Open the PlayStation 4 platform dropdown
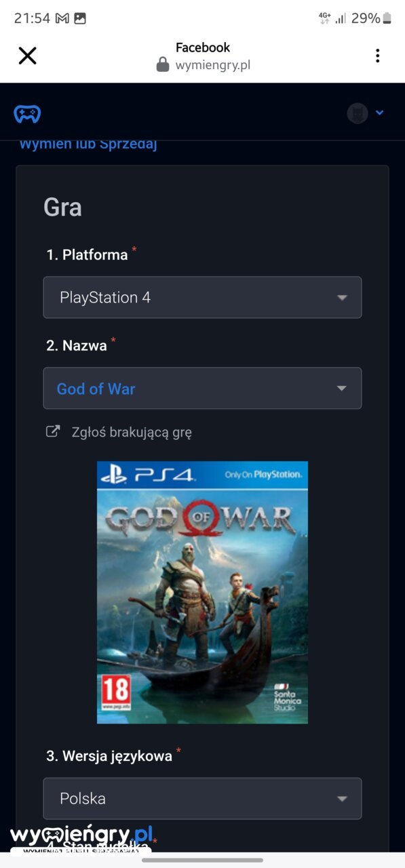Image resolution: width=405 pixels, height=868 pixels. tap(202, 297)
